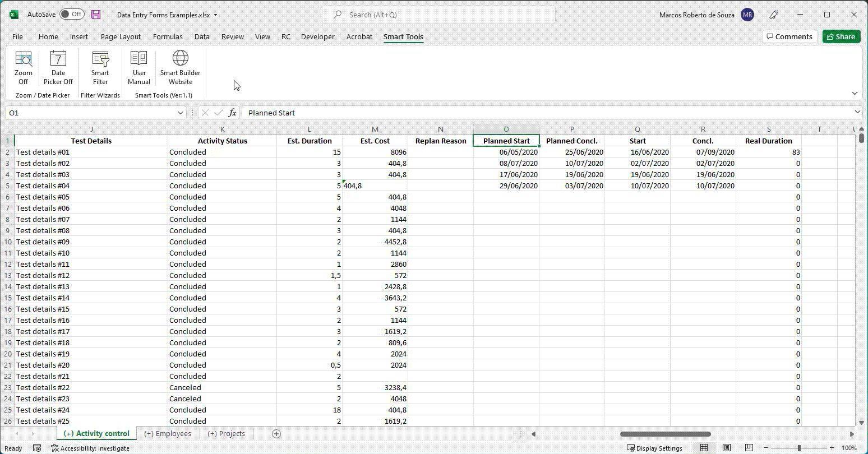Add a new worksheet with the plus button
Image resolution: width=868 pixels, height=454 pixels.
tap(276, 433)
